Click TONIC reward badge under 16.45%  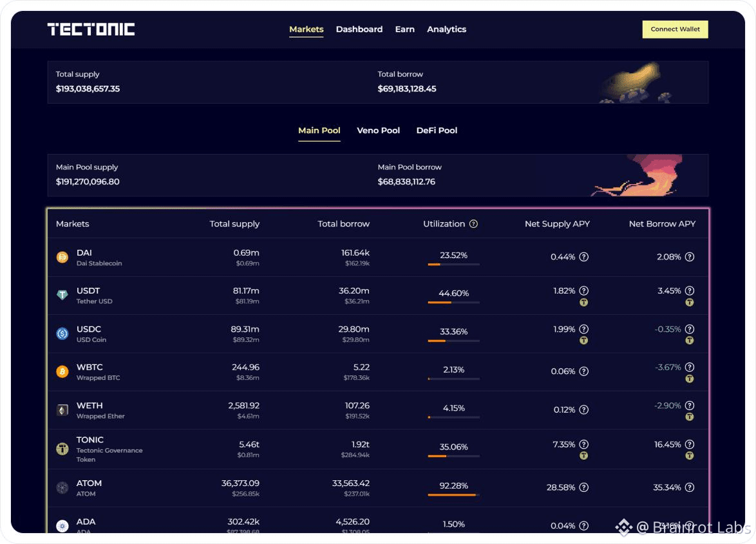[x=690, y=456]
